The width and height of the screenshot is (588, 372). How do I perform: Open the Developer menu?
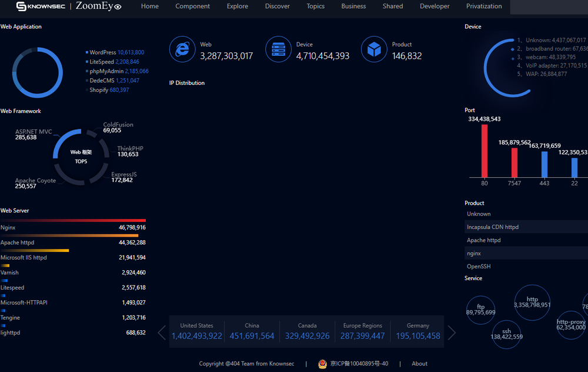click(435, 6)
